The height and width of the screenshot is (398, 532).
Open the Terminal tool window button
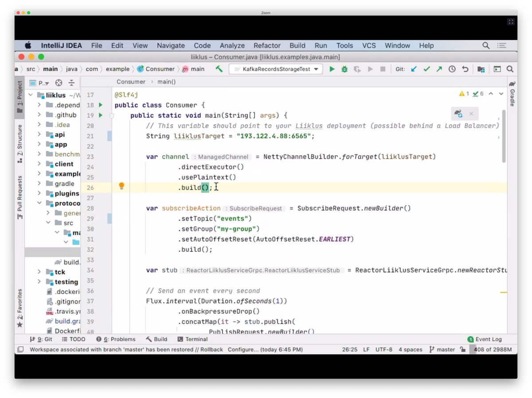pos(192,339)
